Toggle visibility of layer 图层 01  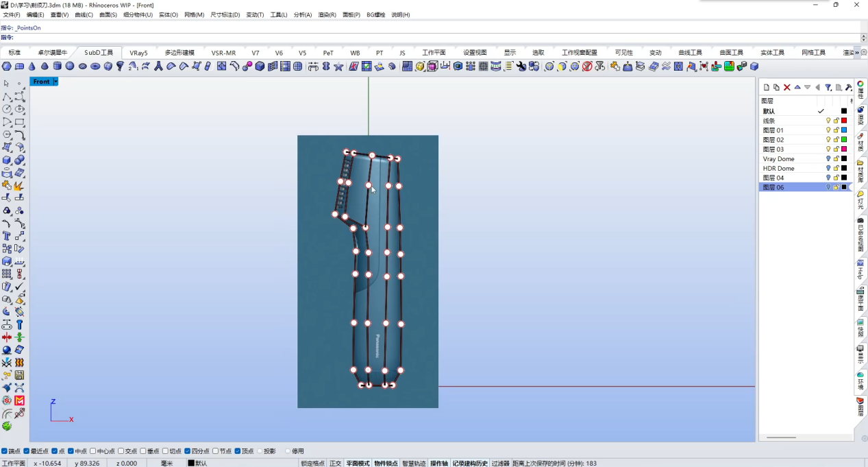(x=828, y=130)
